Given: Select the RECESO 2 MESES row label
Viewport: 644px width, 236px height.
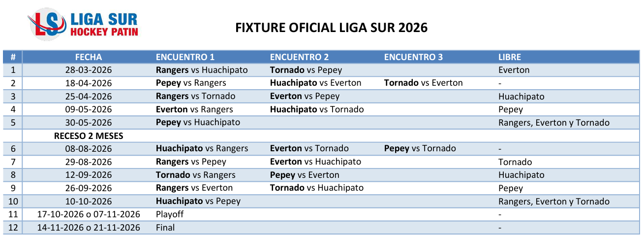Looking at the screenshot, I should [89, 136].
